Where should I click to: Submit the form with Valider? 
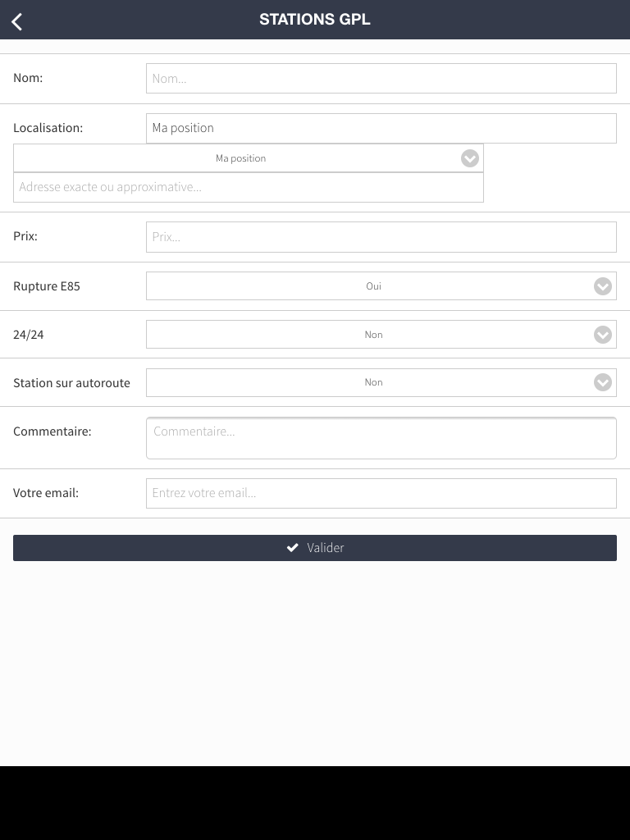315,548
